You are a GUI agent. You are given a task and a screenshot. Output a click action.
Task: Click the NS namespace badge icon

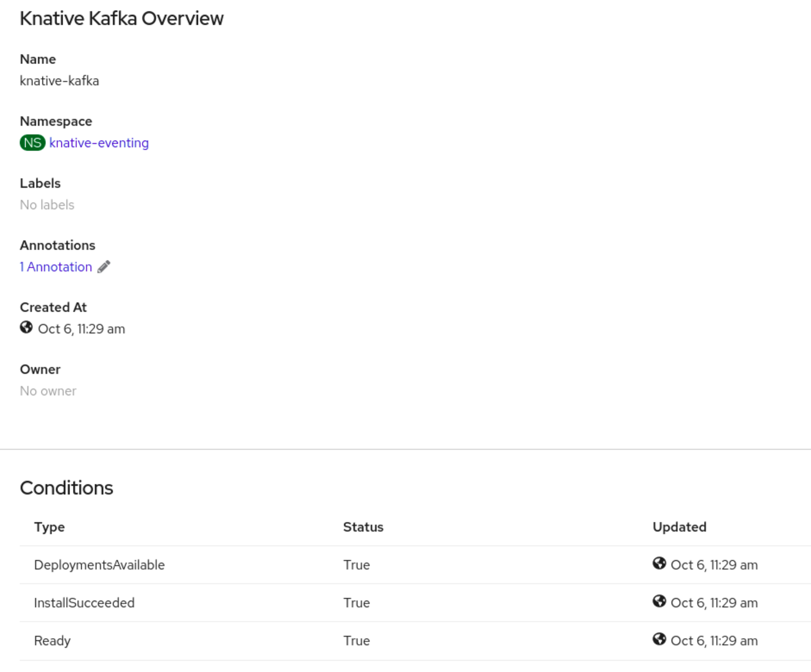(32, 143)
